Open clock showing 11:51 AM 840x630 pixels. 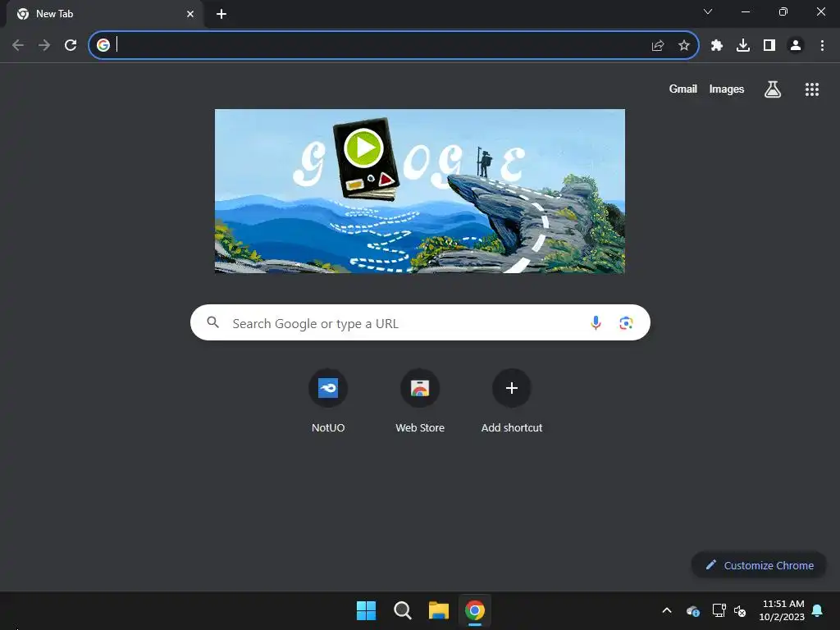click(x=782, y=610)
